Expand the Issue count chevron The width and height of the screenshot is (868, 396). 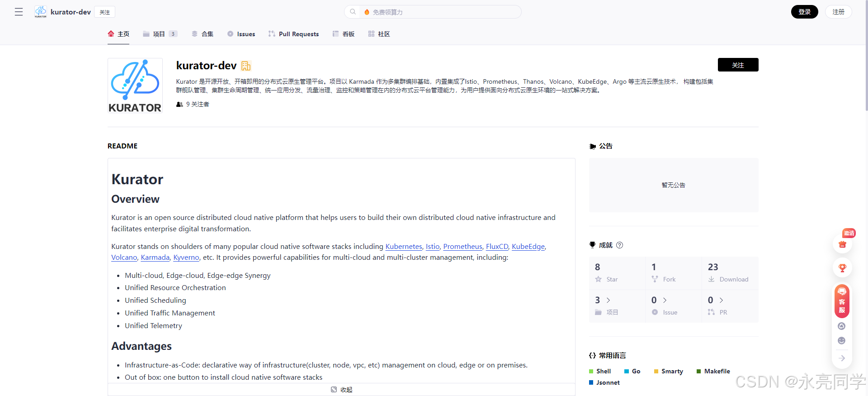tap(665, 301)
